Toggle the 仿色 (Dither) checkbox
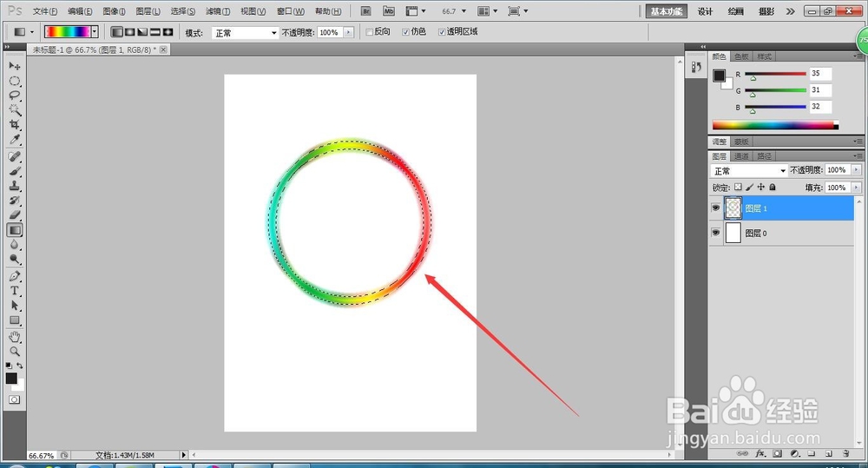Screen dimensions: 868x468 (x=405, y=32)
